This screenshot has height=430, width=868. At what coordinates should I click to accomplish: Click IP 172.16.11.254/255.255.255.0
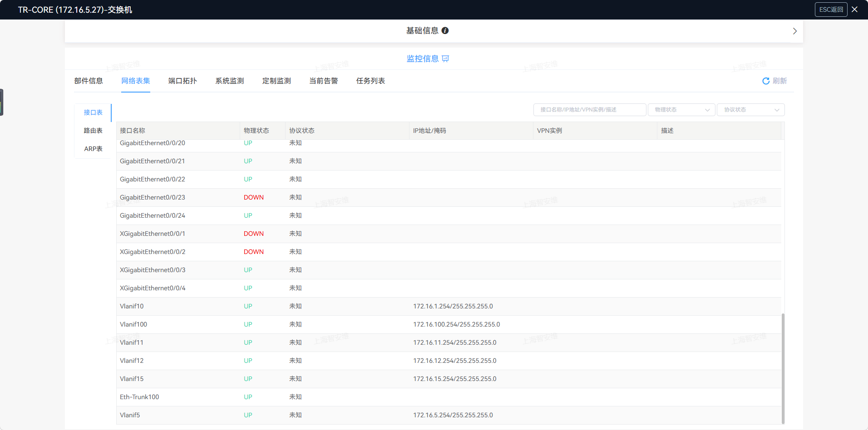coord(455,342)
